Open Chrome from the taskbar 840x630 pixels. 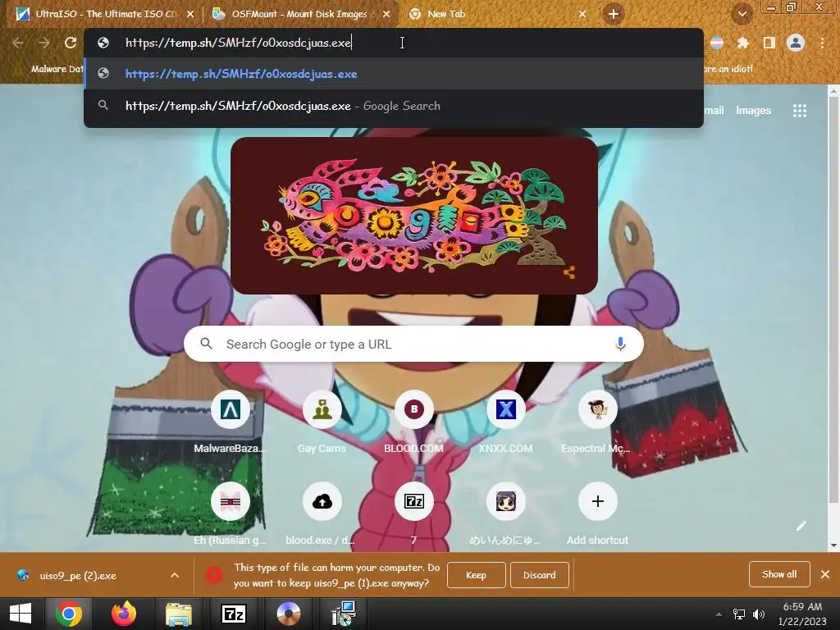(69, 614)
